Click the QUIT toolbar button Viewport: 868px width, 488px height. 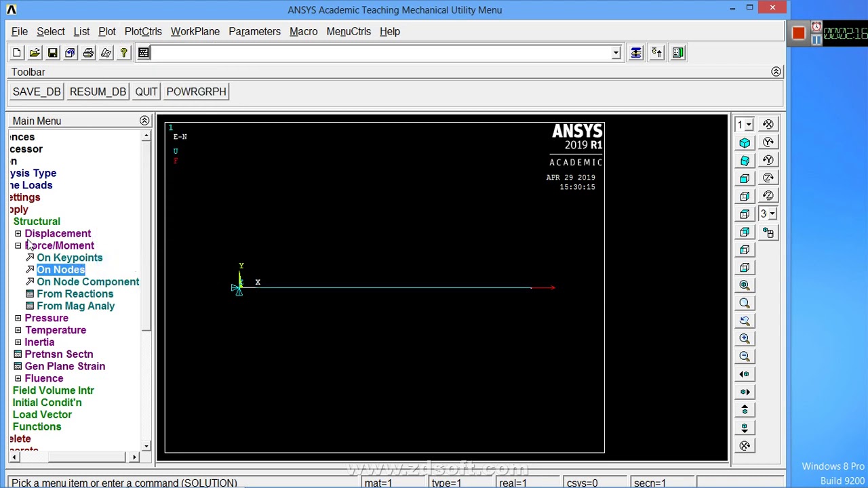(146, 91)
